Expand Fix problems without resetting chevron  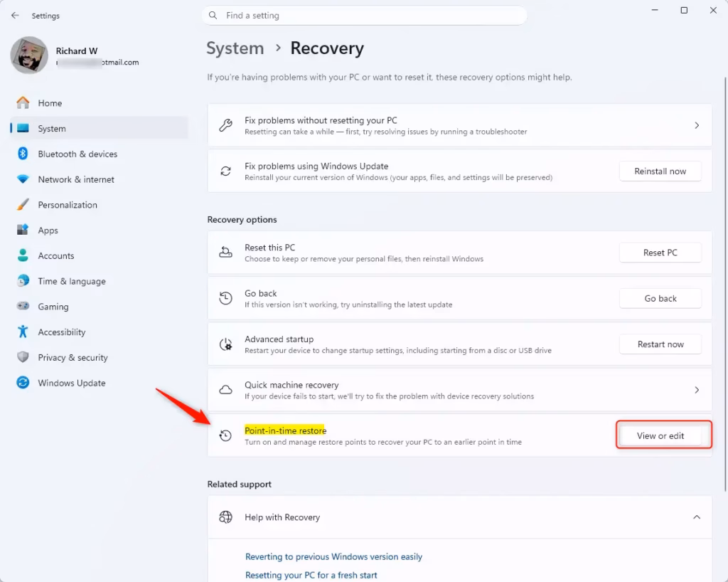tap(697, 125)
